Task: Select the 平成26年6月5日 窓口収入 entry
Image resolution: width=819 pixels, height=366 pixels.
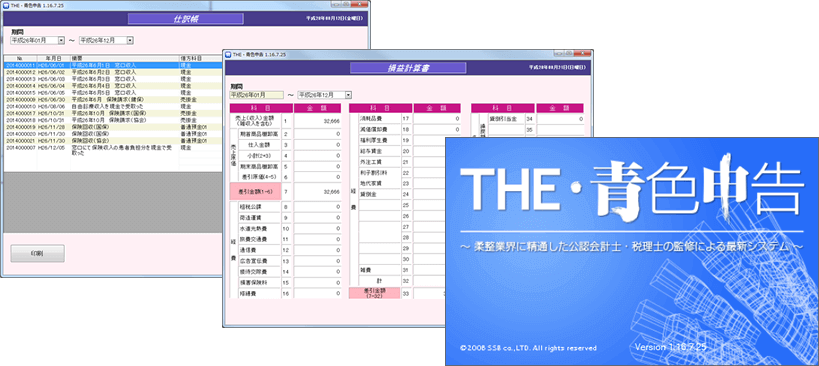Action: (112, 92)
